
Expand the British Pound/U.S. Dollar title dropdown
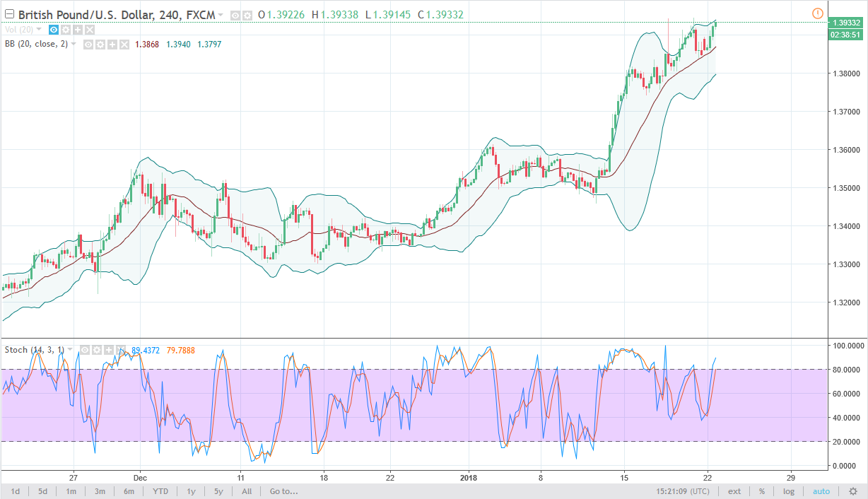pyautogui.click(x=221, y=15)
